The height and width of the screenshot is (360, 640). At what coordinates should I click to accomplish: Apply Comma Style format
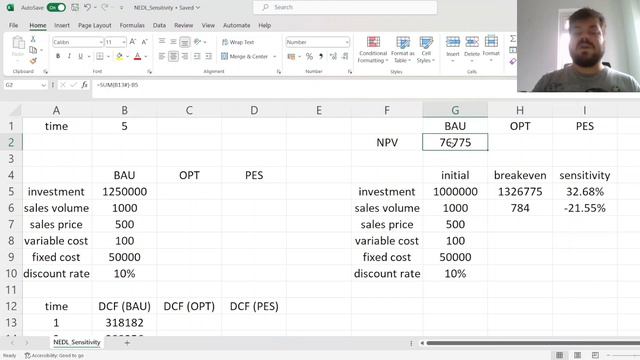pos(321,56)
